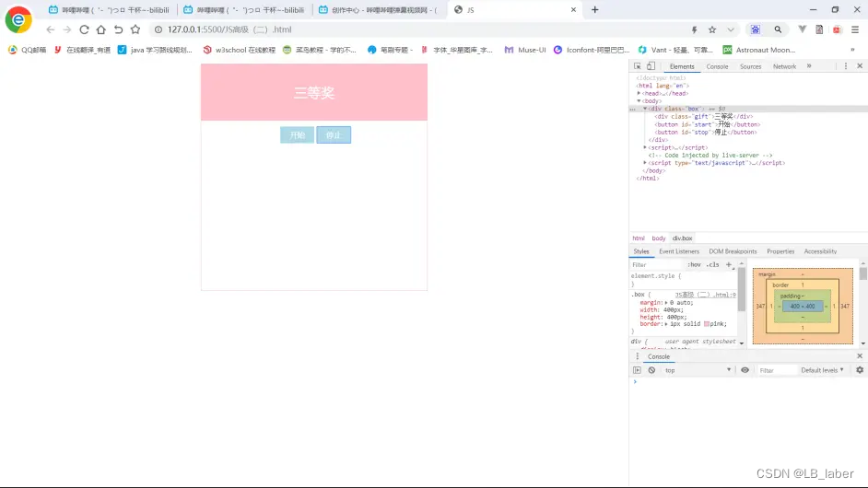The height and width of the screenshot is (488, 868).
Task: Open the DOM Breakpoints tab
Action: click(733, 251)
